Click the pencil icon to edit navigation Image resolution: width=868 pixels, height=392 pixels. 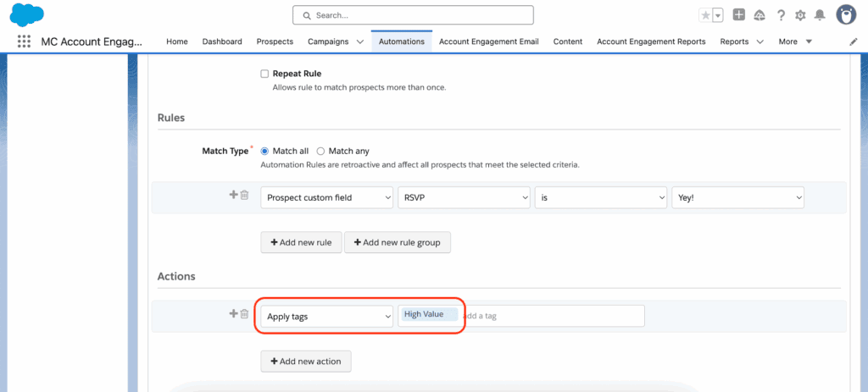pos(853,41)
